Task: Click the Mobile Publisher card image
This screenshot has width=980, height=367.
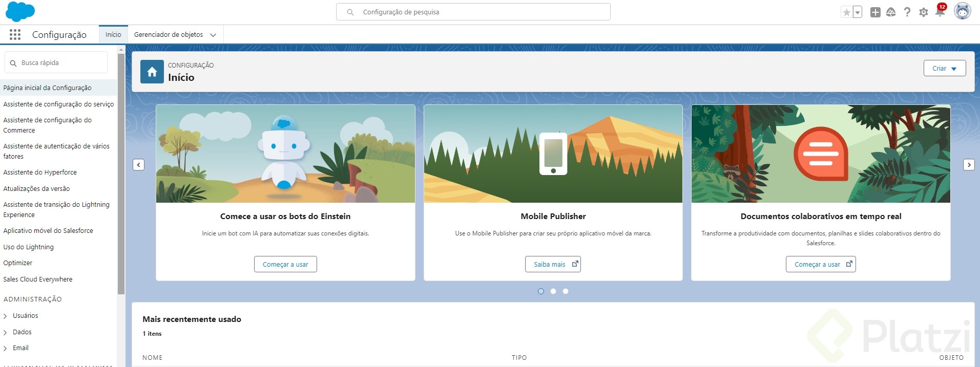Action: tap(553, 154)
